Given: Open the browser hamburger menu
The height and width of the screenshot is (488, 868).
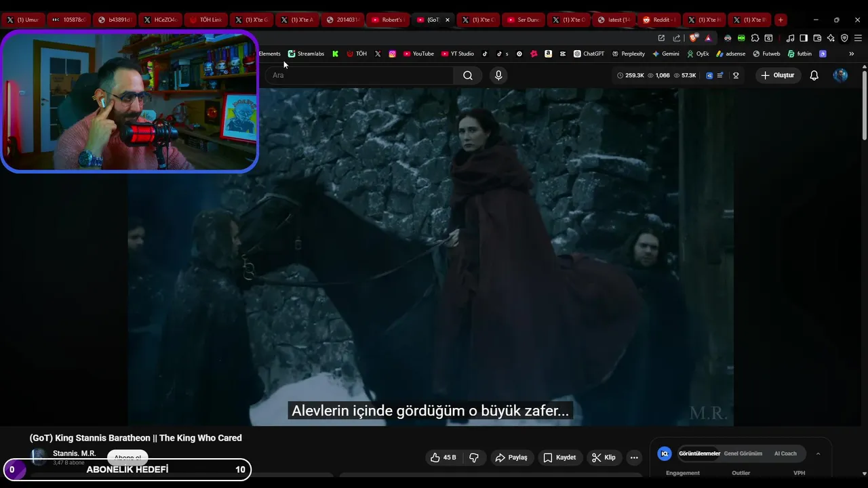Looking at the screenshot, I should pyautogui.click(x=858, y=38).
